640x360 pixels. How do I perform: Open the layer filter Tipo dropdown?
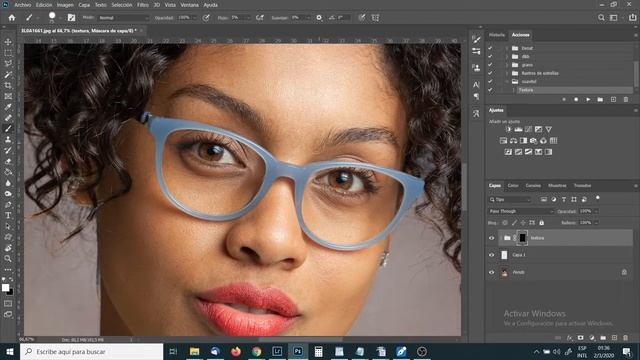click(x=510, y=200)
